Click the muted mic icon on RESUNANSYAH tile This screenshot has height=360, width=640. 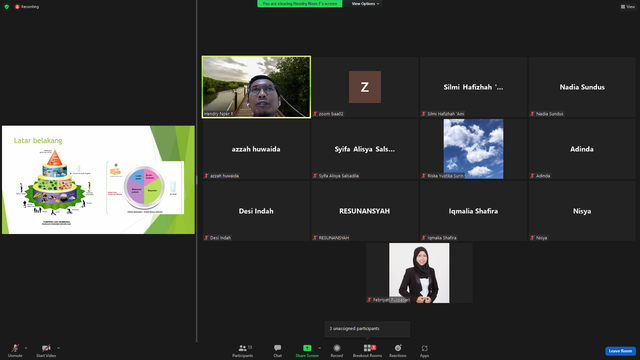click(x=315, y=238)
